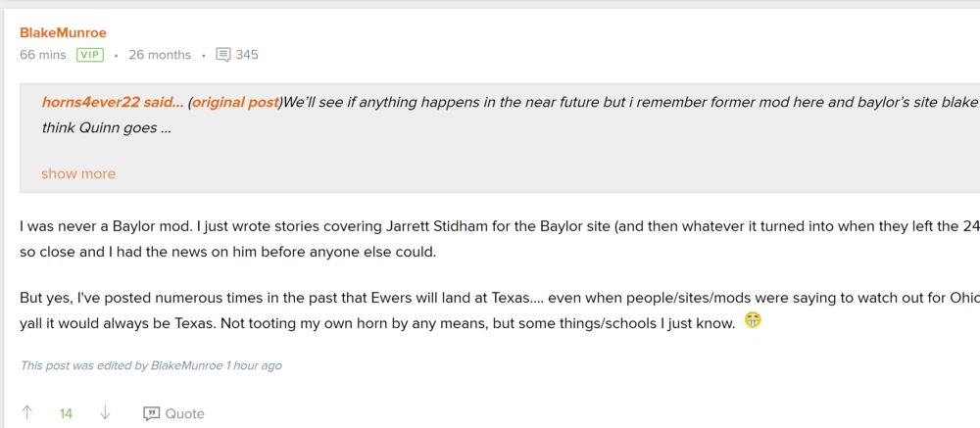Expand the quote with show more
The image size is (980, 428).
78,173
